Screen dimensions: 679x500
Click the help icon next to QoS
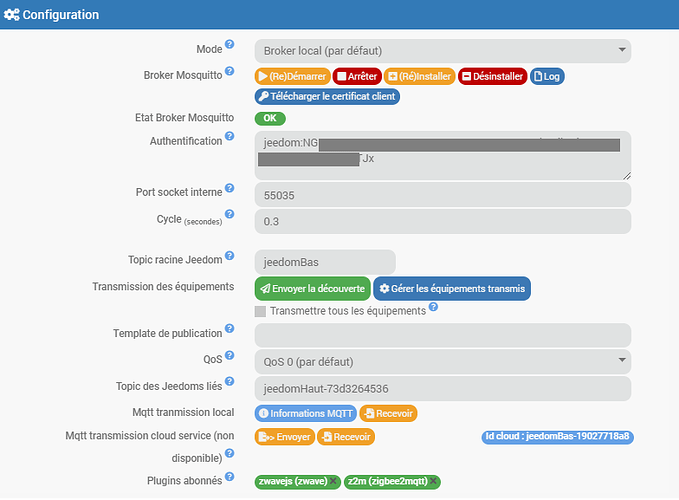tap(230, 354)
